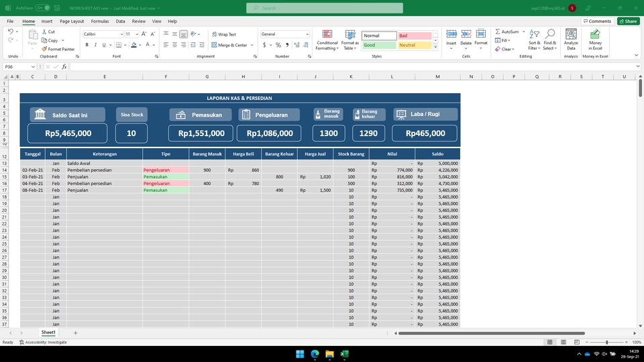The width and height of the screenshot is (644, 362).
Task: Click the Top Align icon
Action: (x=166, y=34)
